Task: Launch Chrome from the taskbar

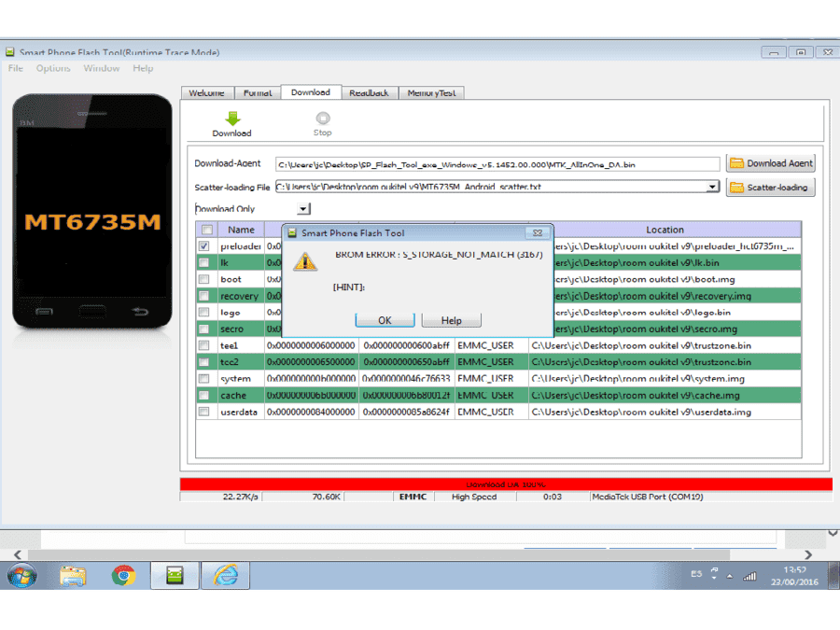Action: [x=124, y=576]
